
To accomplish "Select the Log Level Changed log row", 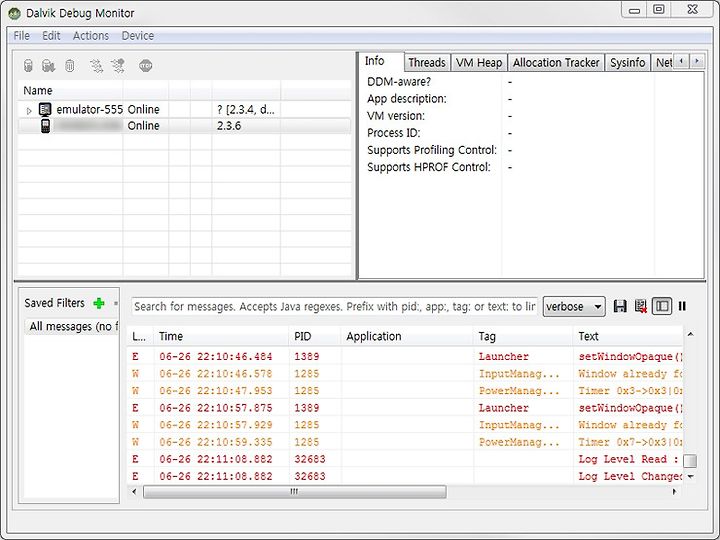I will (405, 476).
